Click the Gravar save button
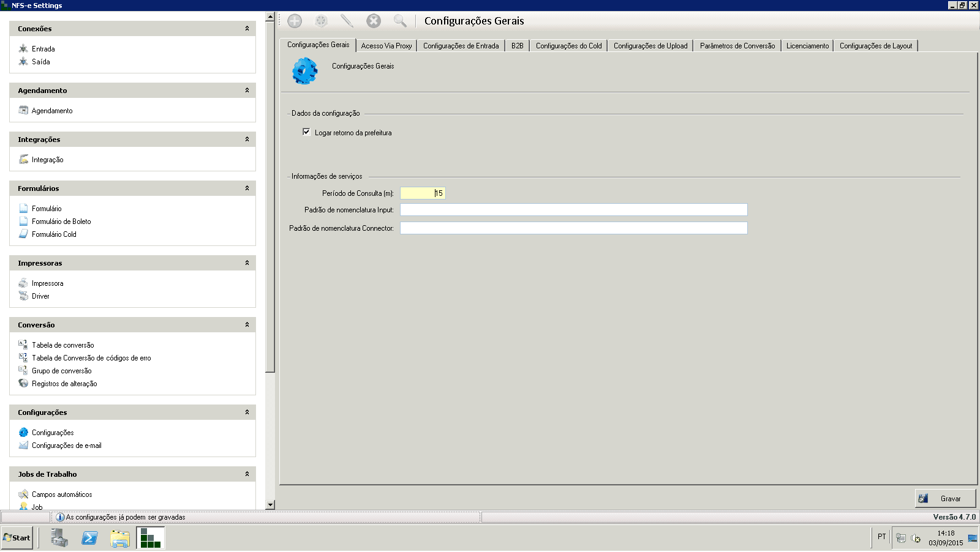980x552 pixels. pyautogui.click(x=945, y=499)
